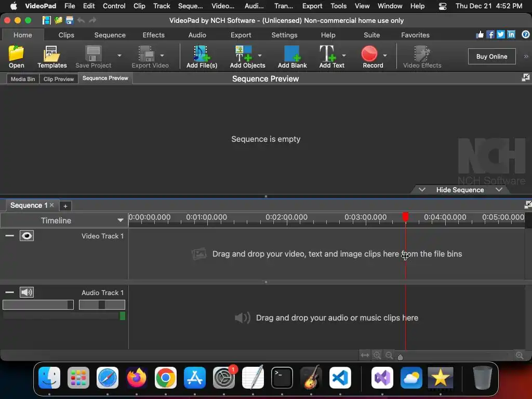532x399 pixels.
Task: Open Finder from the Dock
Action: [49, 378]
